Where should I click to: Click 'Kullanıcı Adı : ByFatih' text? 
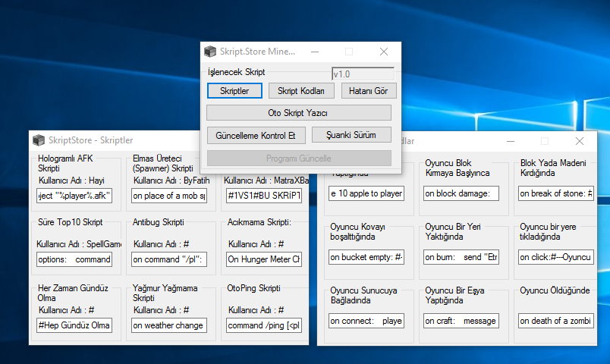click(x=171, y=180)
